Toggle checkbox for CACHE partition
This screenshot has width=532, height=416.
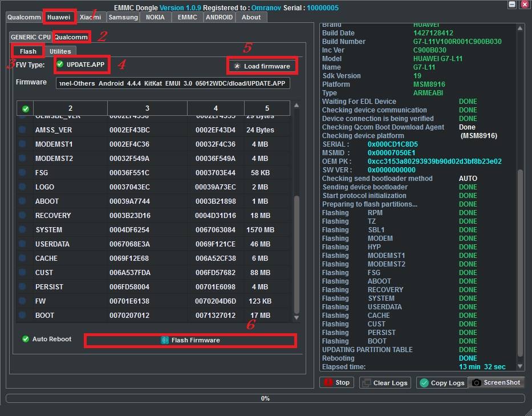coord(22,258)
